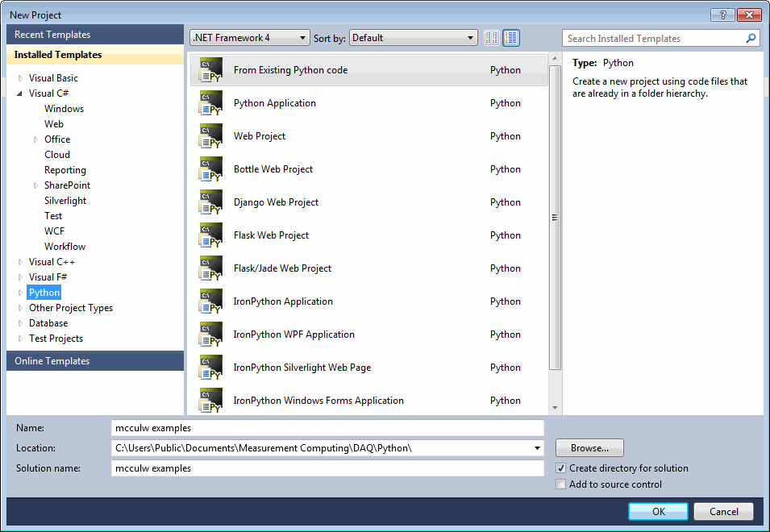
Task: Click the search magnifier icon
Action: pyautogui.click(x=751, y=38)
